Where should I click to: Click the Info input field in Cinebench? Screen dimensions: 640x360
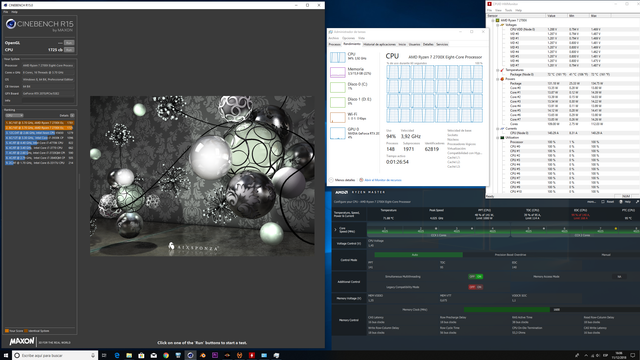48,100
